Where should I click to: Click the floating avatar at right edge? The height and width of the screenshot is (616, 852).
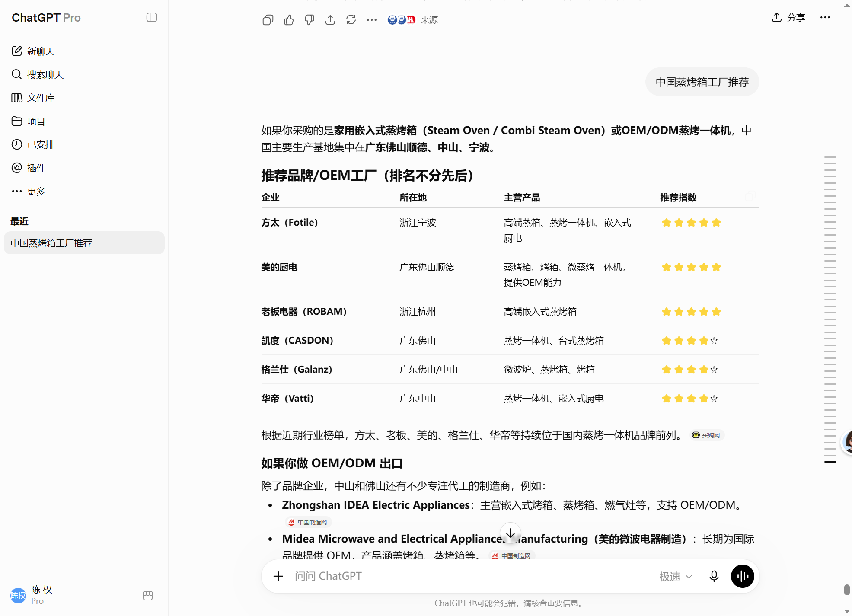tap(848, 442)
